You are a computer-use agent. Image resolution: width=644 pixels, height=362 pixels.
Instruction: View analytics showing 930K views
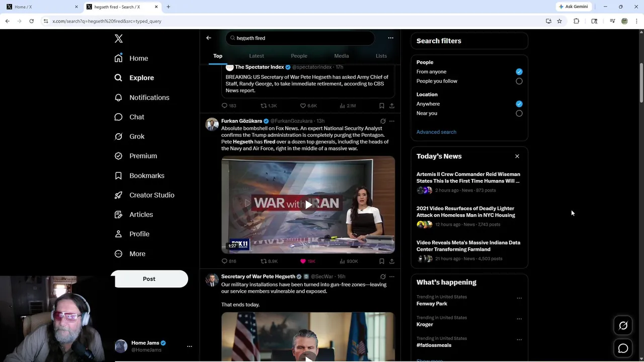tap(349, 261)
